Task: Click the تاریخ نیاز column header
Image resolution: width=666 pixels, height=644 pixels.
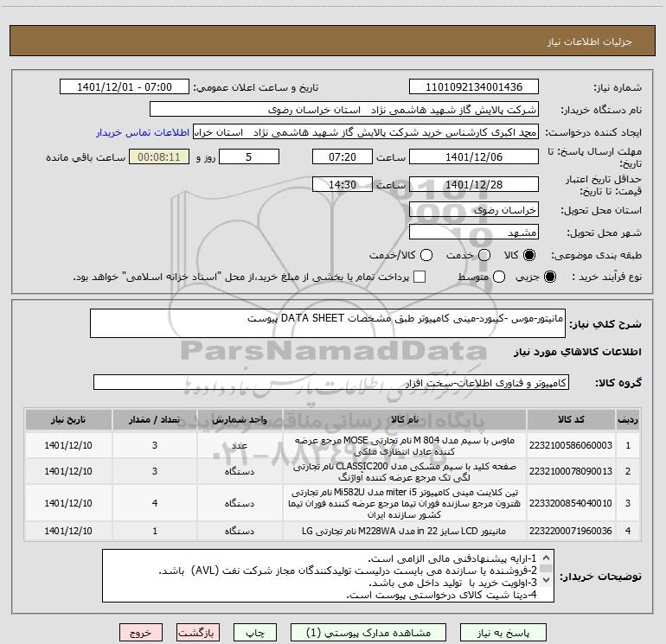Action: pos(68,419)
